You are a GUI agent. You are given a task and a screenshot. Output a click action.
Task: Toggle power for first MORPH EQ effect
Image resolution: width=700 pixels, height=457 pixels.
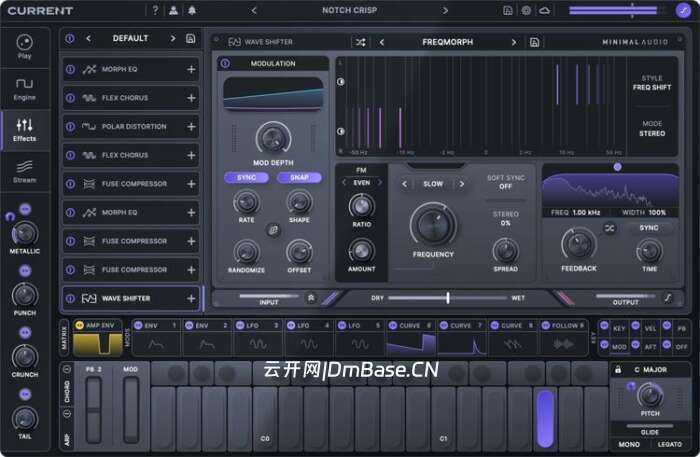71,70
